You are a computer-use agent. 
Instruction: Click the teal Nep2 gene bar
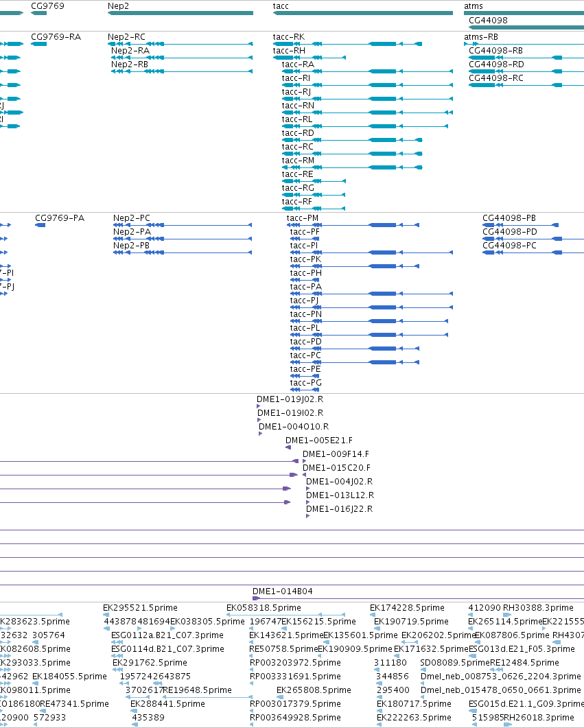pyautogui.click(x=180, y=13)
